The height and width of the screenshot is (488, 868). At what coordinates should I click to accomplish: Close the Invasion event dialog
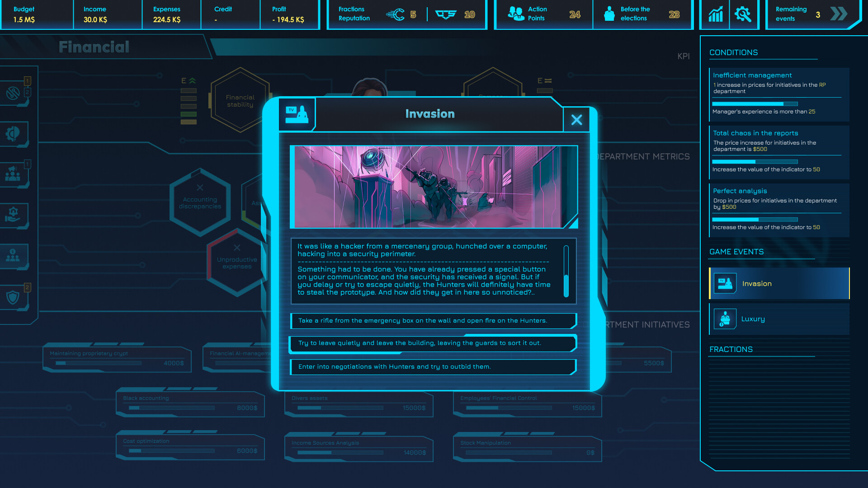point(576,120)
